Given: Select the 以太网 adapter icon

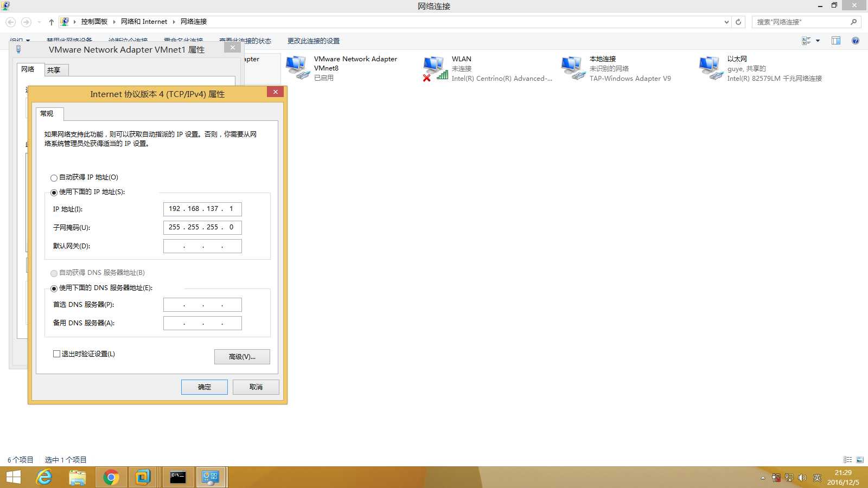Looking at the screenshot, I should pos(711,68).
